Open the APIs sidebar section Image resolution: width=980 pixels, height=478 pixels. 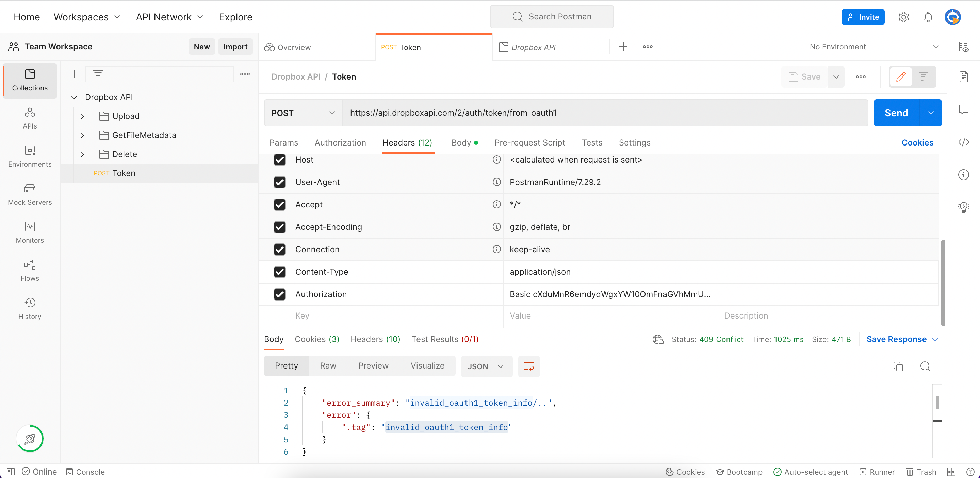pyautogui.click(x=30, y=118)
